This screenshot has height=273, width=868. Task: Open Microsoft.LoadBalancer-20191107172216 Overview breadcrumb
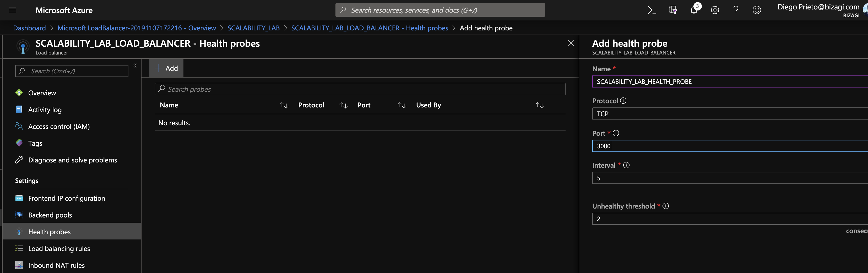(x=137, y=28)
